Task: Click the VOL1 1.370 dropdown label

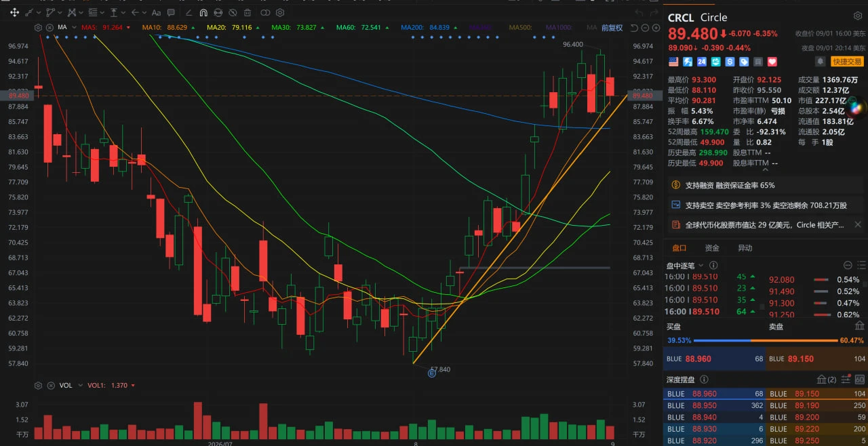Action: [111, 385]
